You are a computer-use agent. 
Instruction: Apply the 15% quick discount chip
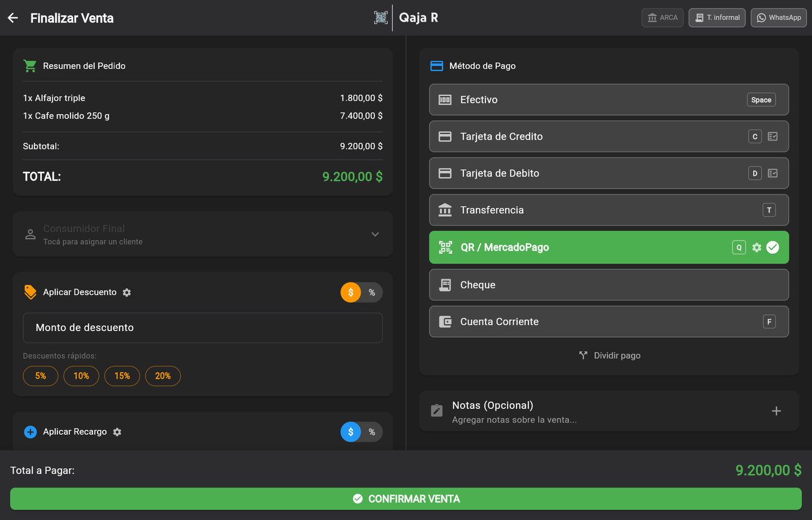[122, 376]
